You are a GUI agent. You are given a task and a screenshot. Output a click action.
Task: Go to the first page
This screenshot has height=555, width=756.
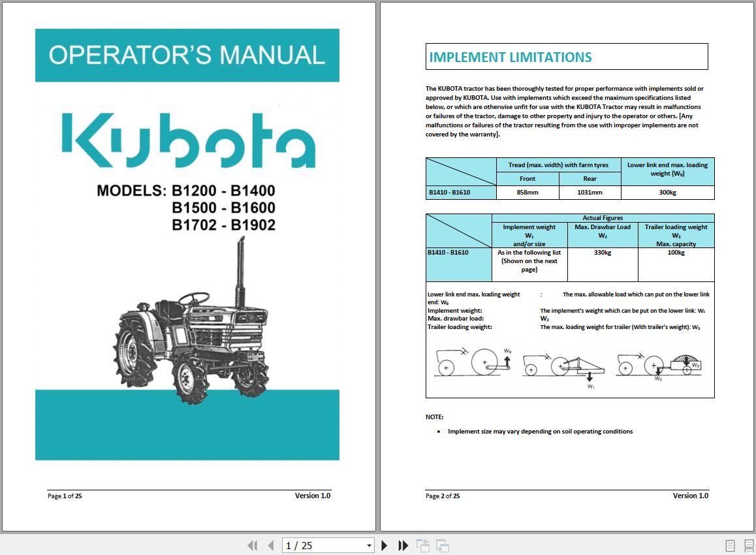252,545
